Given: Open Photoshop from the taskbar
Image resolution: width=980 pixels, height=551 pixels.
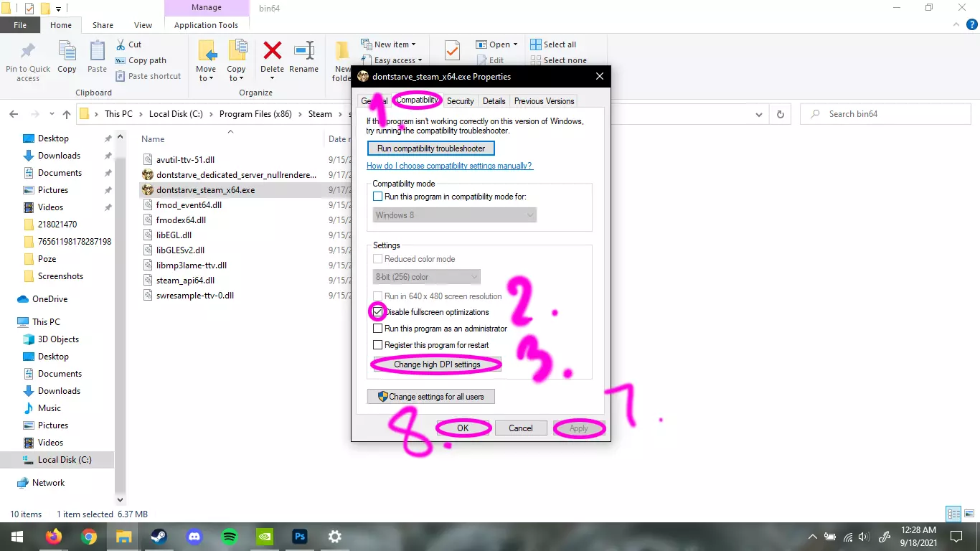Looking at the screenshot, I should 300,537.
